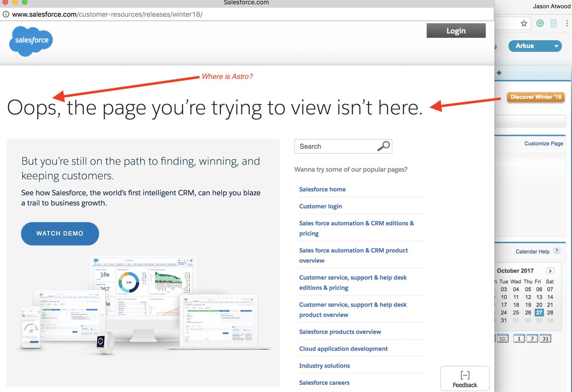Viewport: 572px width, 392px height.
Task: Click the URL address bar
Action: point(247,14)
